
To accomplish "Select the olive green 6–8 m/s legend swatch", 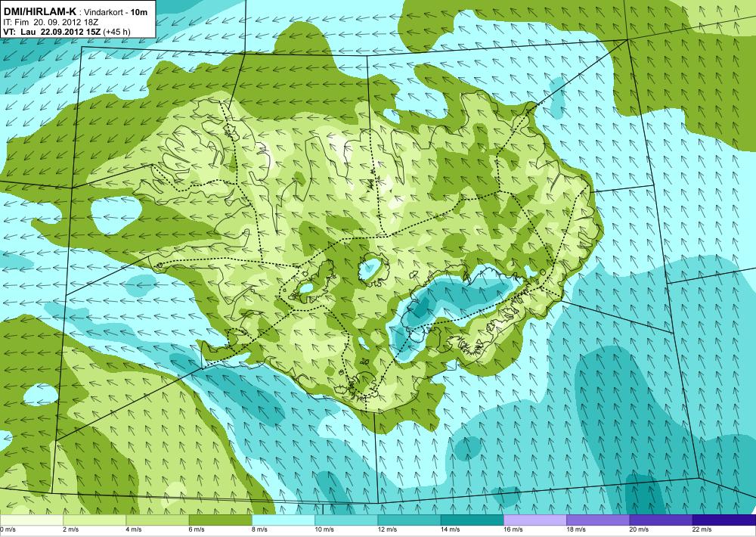I will click(x=220, y=520).
